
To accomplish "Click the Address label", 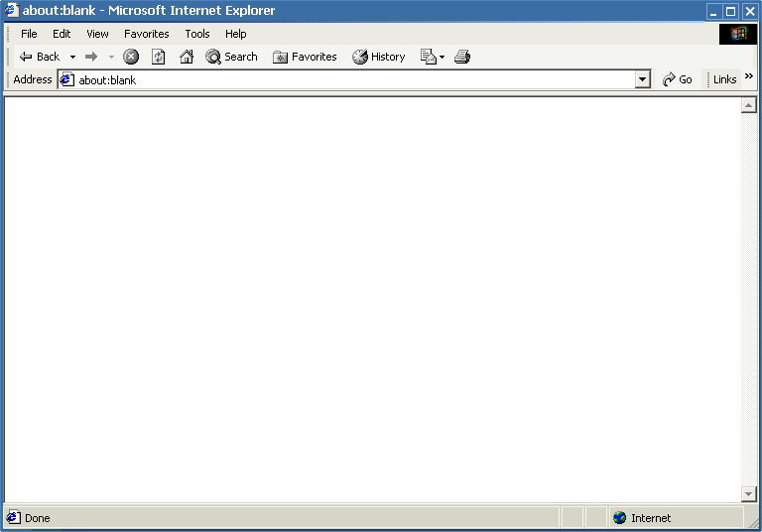I will tap(33, 79).
